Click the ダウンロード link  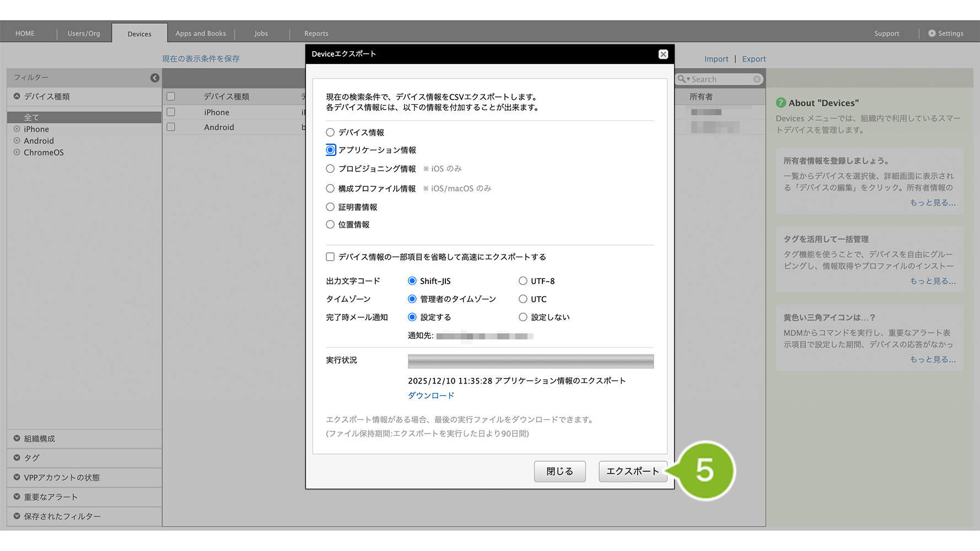431,396
